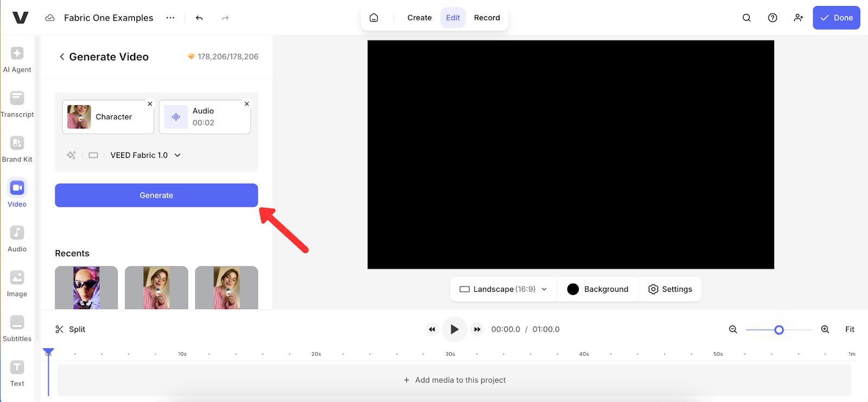Remove the Audio attachment
Screen dimensions: 868x402
(247, 104)
